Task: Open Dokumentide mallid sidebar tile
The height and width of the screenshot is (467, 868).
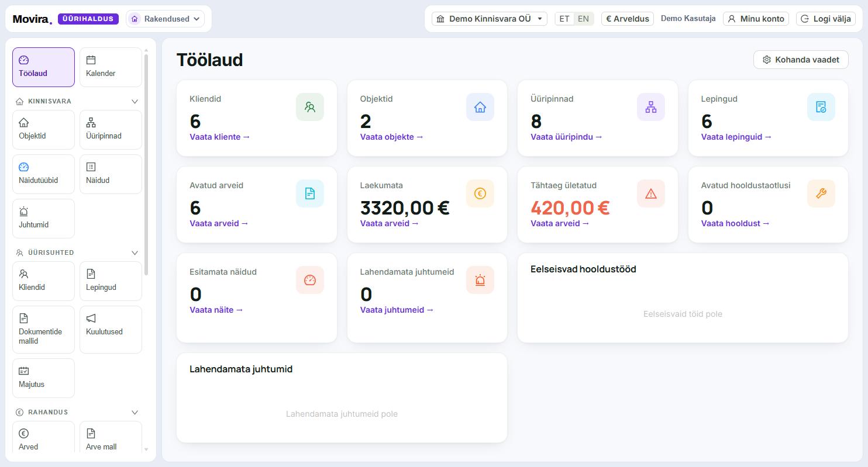Action: (43, 330)
